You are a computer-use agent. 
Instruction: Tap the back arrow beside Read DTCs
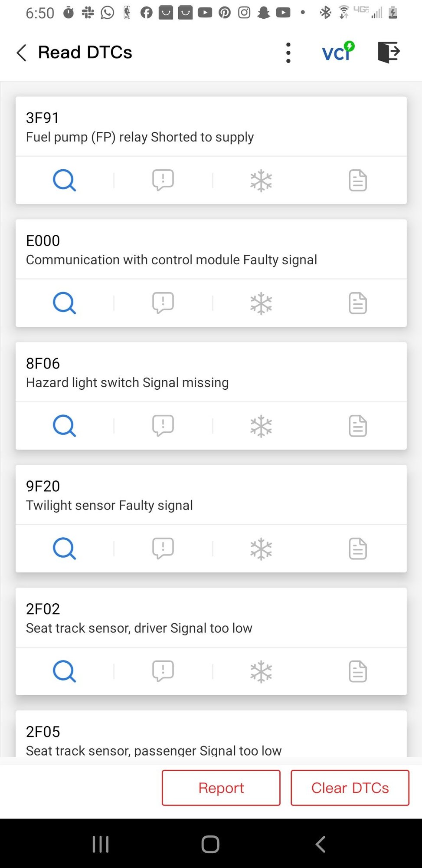[22, 53]
